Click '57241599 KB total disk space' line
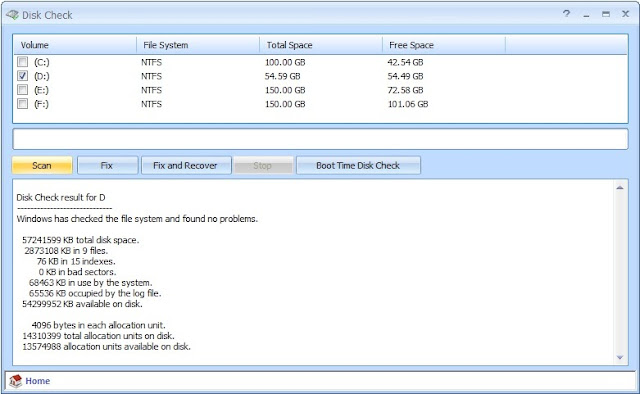 (81, 240)
